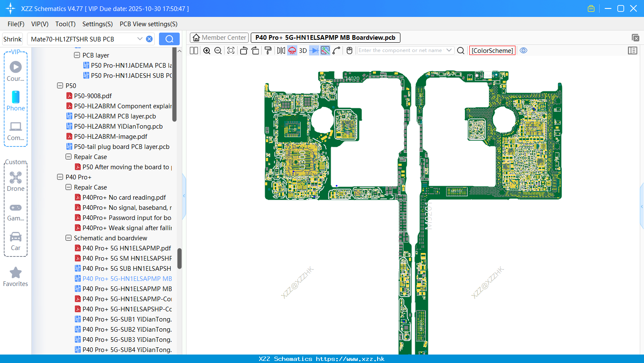Rotate the board counterclockwise
The height and width of the screenshot is (363, 644).
(244, 50)
